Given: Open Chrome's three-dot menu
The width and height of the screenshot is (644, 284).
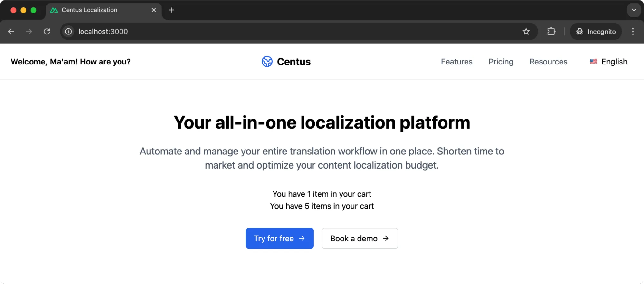Looking at the screenshot, I should pyautogui.click(x=633, y=32).
